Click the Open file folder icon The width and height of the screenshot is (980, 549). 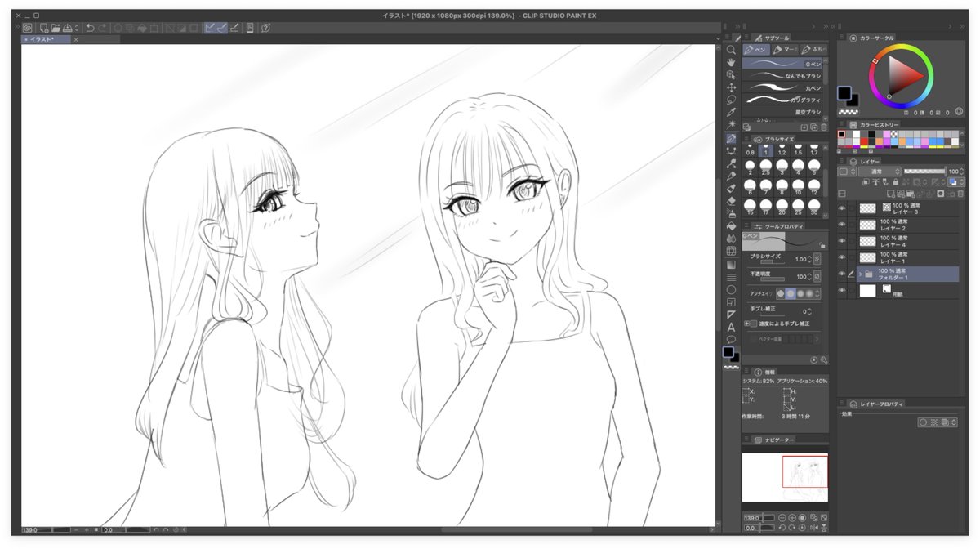point(56,28)
